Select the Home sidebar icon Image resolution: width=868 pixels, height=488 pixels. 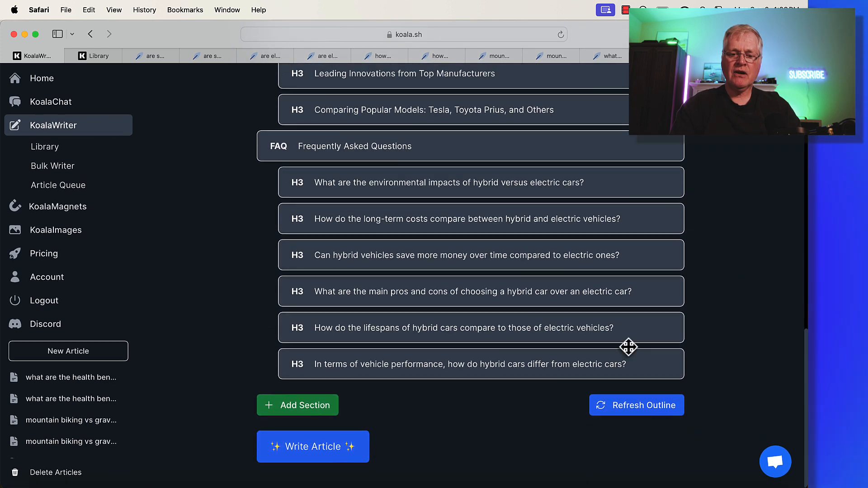coord(15,78)
